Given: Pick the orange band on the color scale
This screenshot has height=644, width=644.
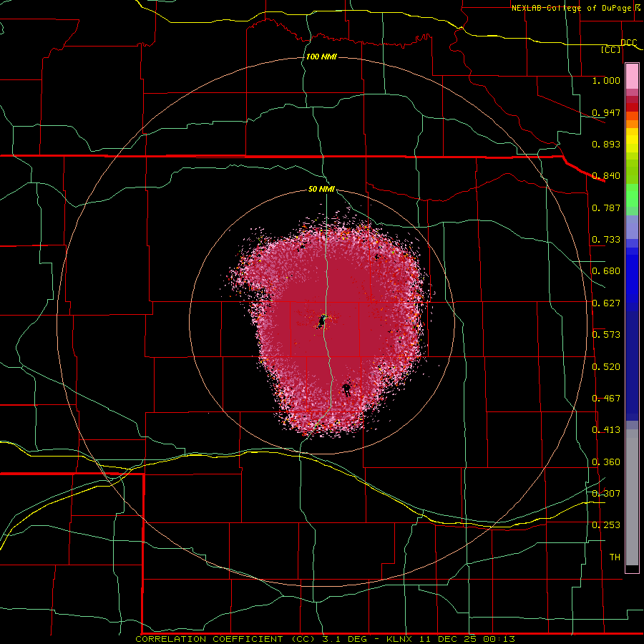Looking at the screenshot, I should (x=632, y=124).
